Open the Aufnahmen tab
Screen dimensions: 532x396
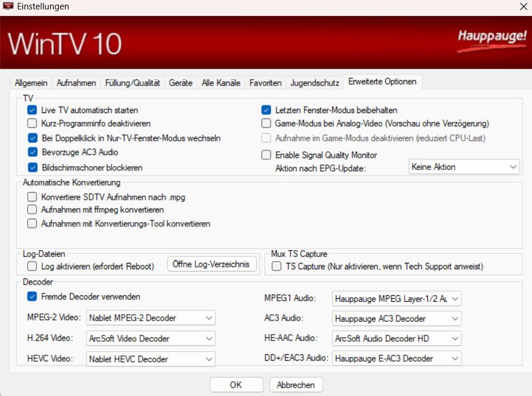point(76,83)
